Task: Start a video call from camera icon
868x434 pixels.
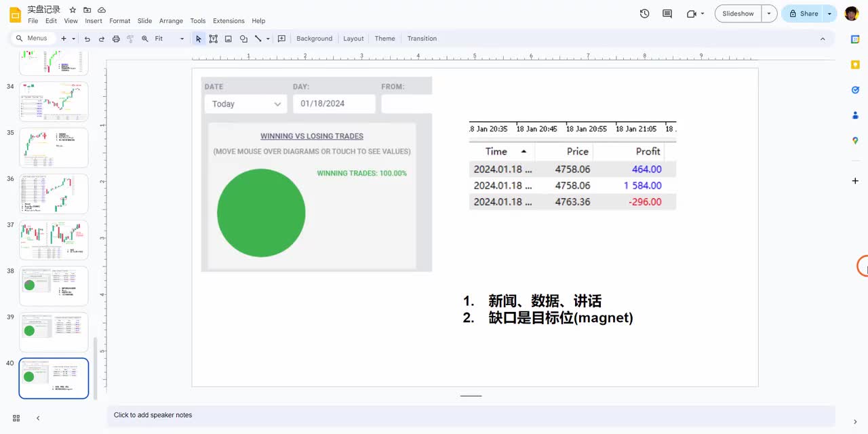Action: [x=691, y=14]
